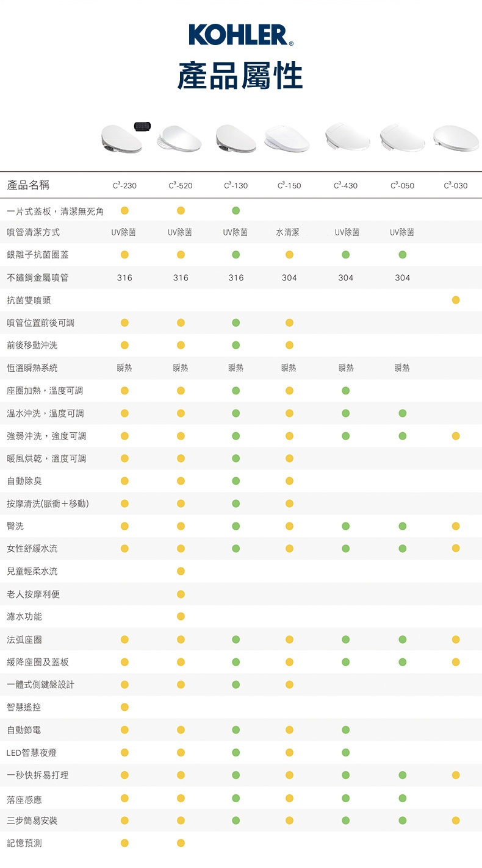482x868 pixels.
Task: Click the 產品名稱 header label
Action: tap(28, 185)
